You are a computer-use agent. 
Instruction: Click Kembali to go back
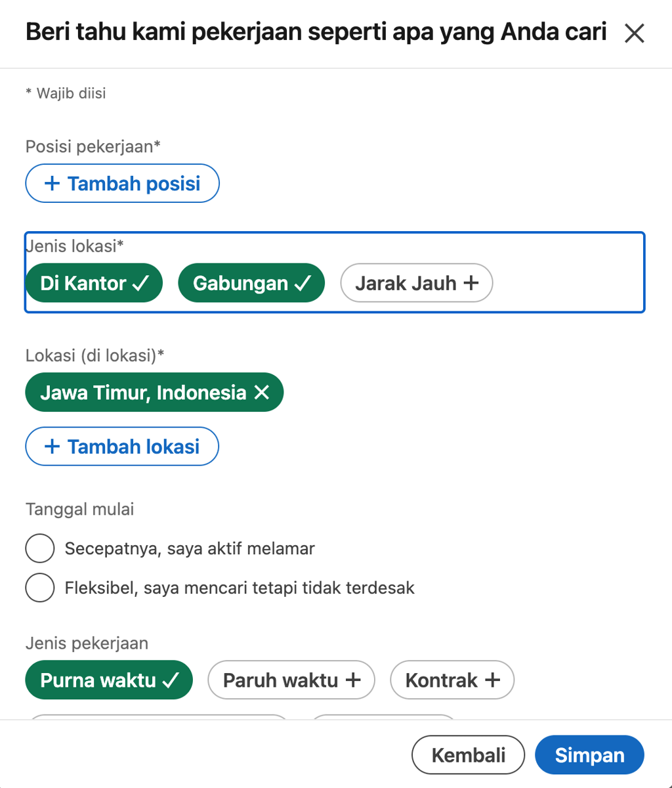coord(468,755)
